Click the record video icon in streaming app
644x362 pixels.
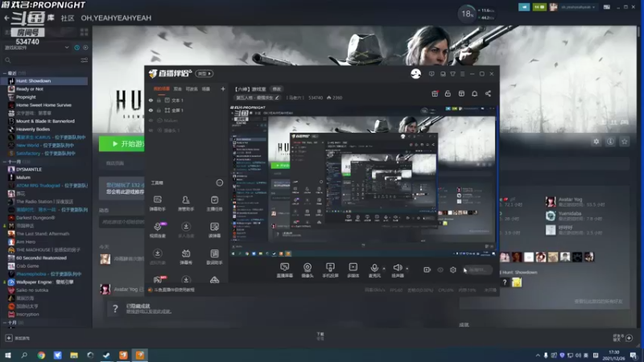tap(427, 269)
